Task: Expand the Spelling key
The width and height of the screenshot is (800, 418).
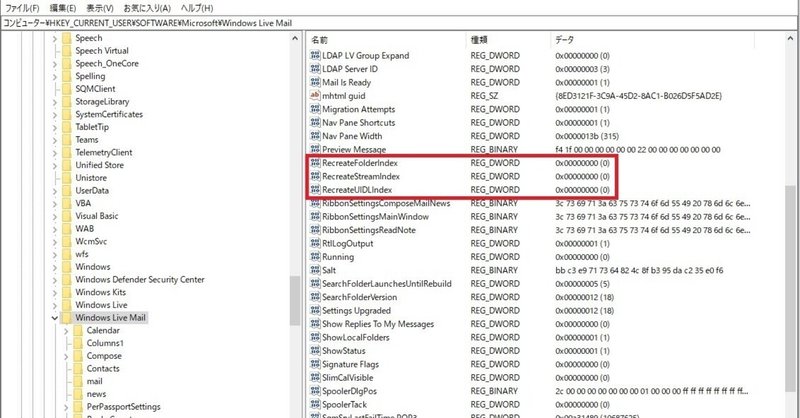Action: coord(55,77)
